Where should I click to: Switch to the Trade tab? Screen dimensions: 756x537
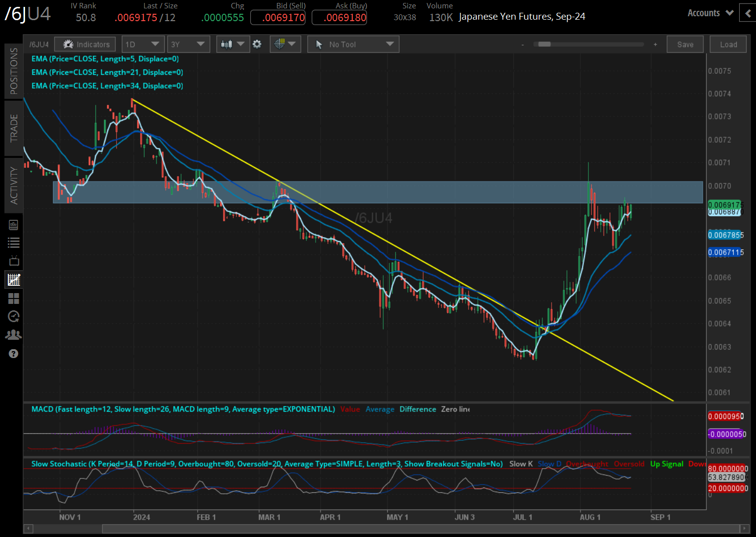[14, 128]
